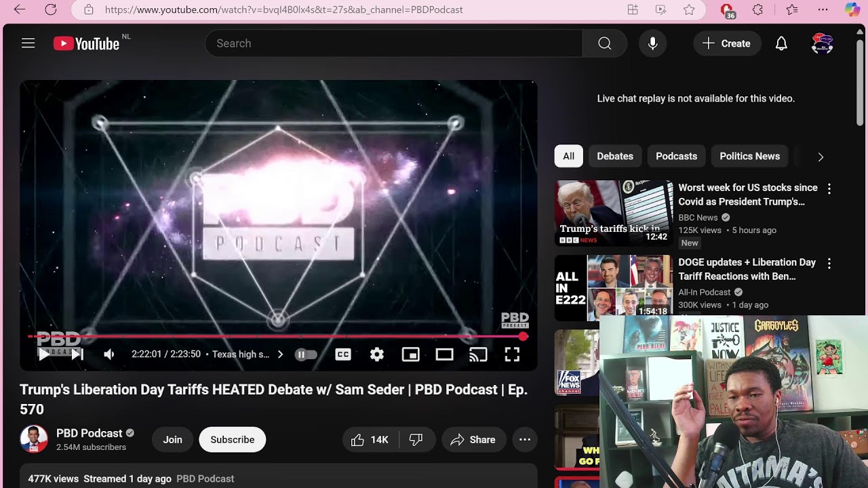868x488 pixels.
Task: Open the browser Settings and more menu
Action: tap(823, 9)
